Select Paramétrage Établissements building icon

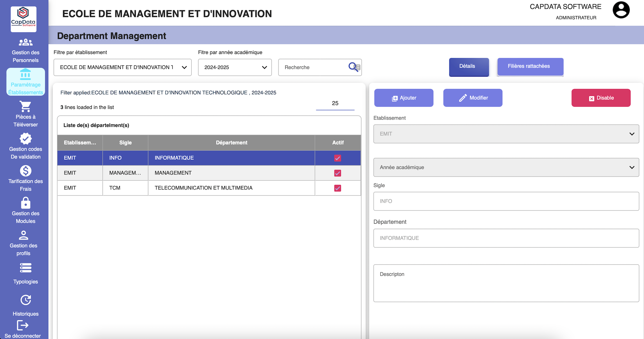tap(25, 74)
